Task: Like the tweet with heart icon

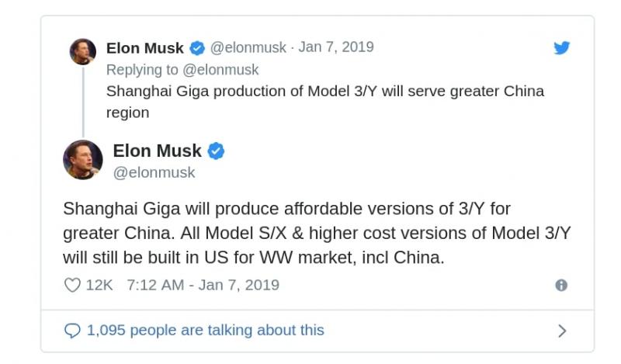Action: [x=72, y=285]
